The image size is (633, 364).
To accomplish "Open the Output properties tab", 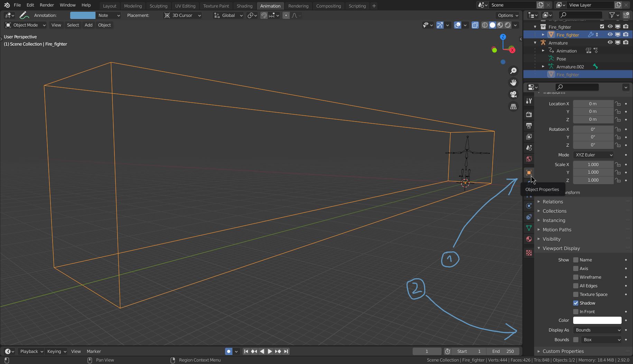I will pos(529,126).
